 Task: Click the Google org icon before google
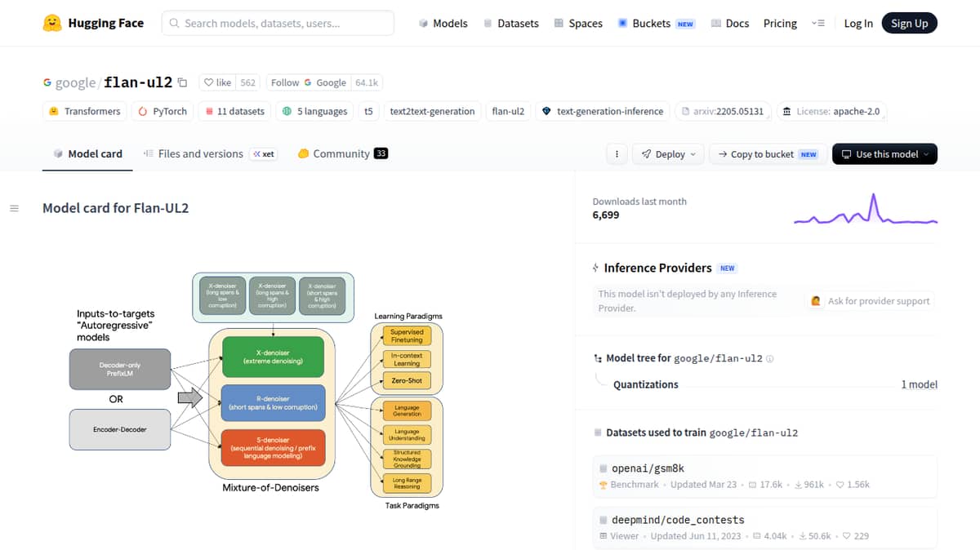(47, 82)
